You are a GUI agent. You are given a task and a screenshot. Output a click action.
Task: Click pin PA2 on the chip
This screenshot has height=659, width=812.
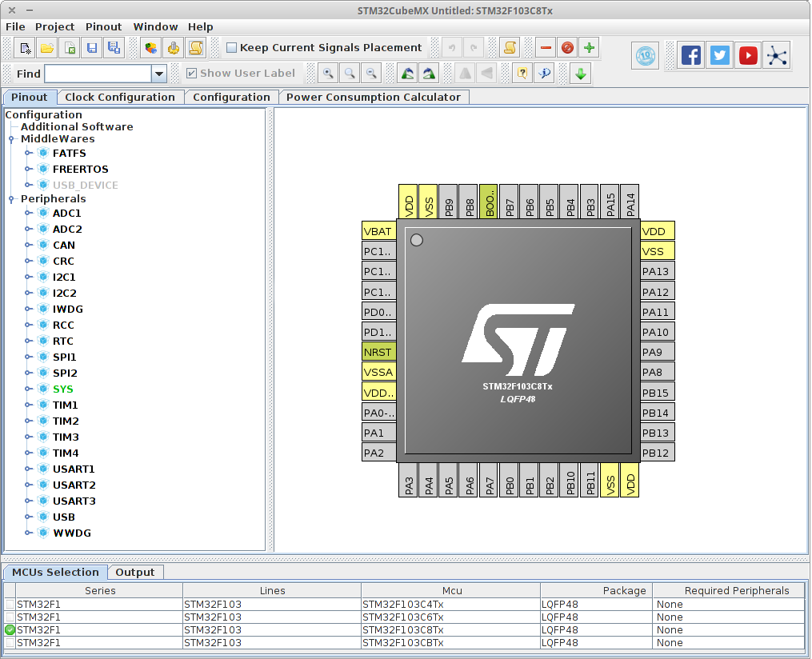[379, 453]
